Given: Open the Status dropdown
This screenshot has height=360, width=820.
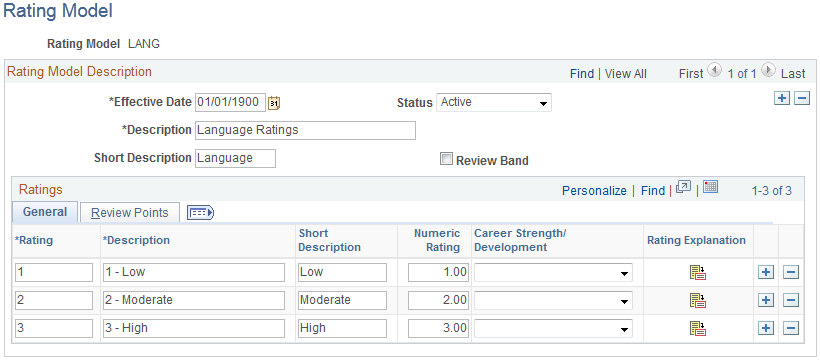Looking at the screenshot, I should click(x=493, y=103).
